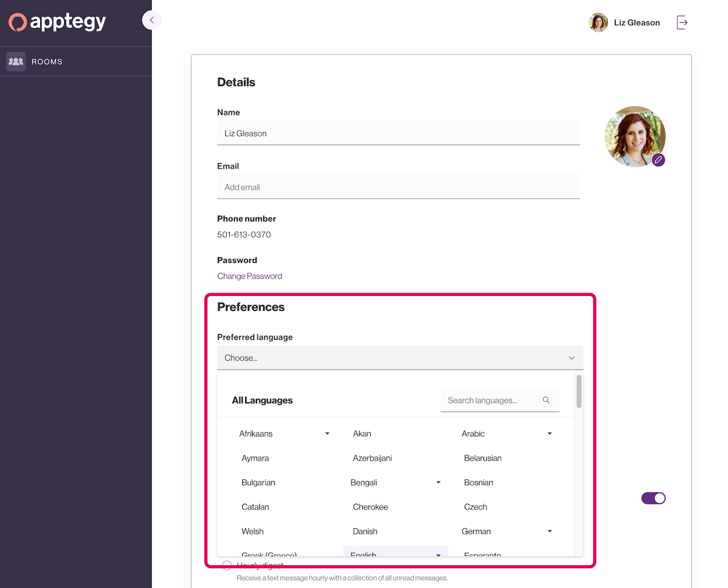Choose Cherokee from the language list

(x=370, y=507)
